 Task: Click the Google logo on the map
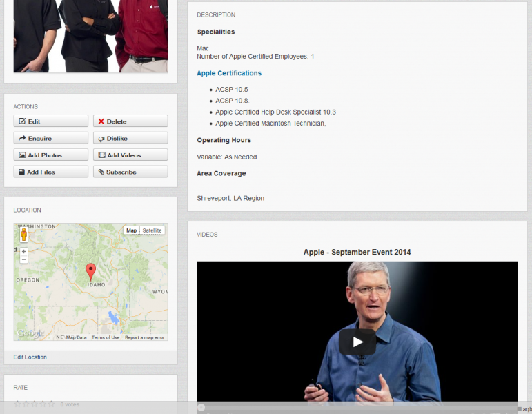point(30,333)
